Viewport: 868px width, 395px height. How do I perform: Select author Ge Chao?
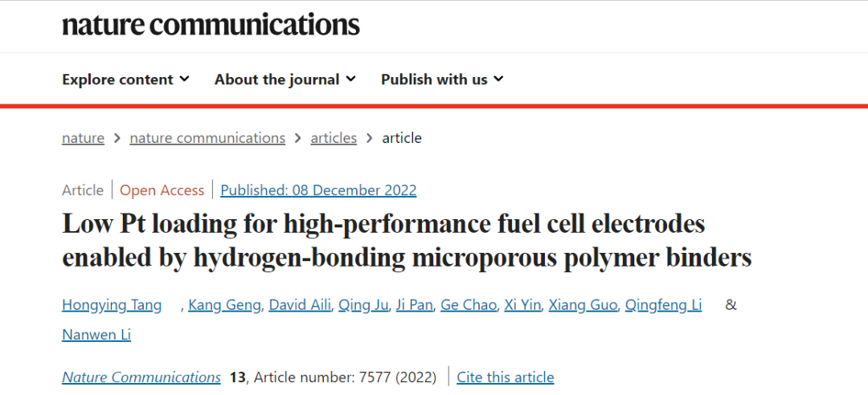click(x=468, y=305)
